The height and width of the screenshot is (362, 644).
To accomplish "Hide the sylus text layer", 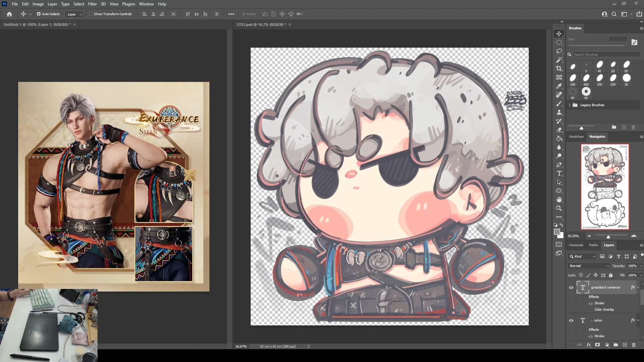I will [x=571, y=320].
